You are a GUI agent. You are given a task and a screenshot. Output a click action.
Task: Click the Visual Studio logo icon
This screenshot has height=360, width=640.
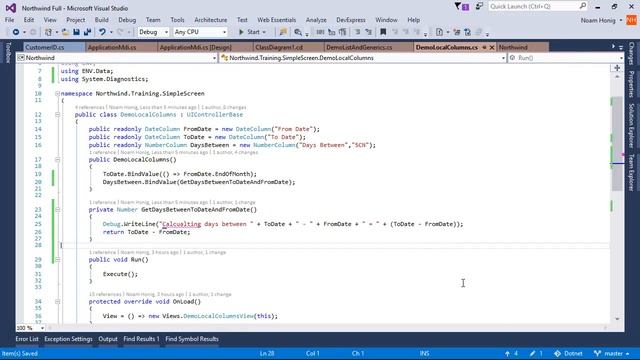(11, 8)
